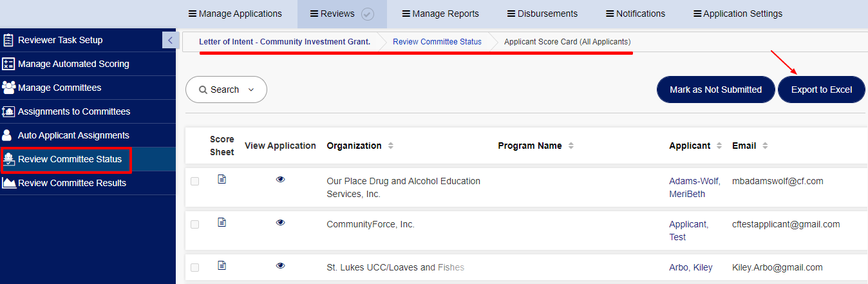
Task: Click score sheet icon for Our Place Drug row
Action: pos(222,179)
